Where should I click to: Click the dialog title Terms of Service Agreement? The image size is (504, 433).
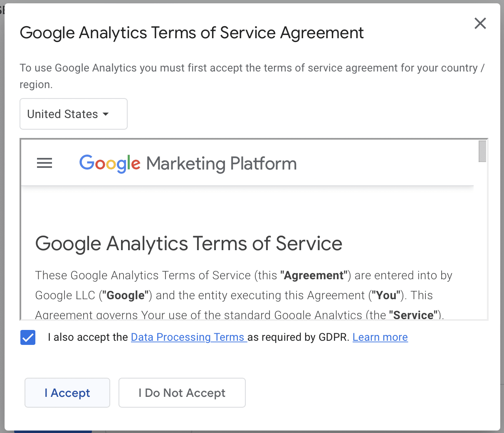[x=192, y=33]
